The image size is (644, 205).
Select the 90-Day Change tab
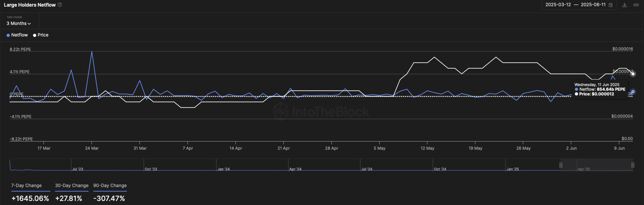click(x=110, y=185)
